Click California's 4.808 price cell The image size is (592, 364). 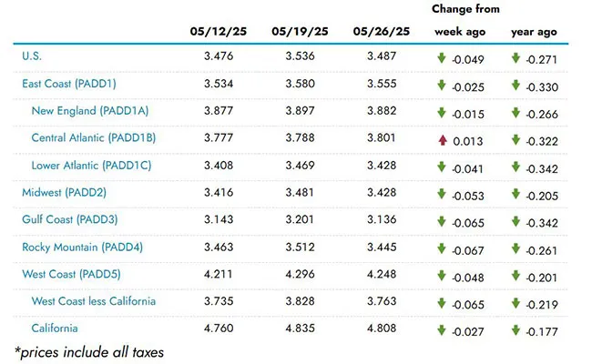[382, 328]
